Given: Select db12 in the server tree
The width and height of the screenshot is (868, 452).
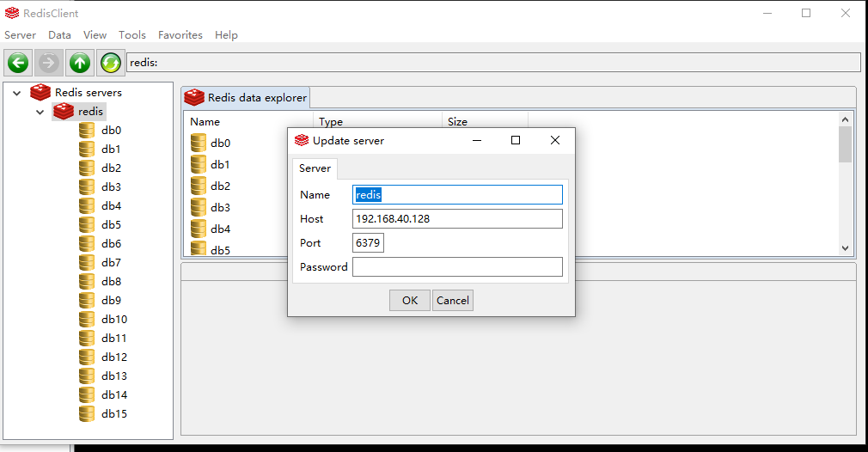Looking at the screenshot, I should coord(114,357).
